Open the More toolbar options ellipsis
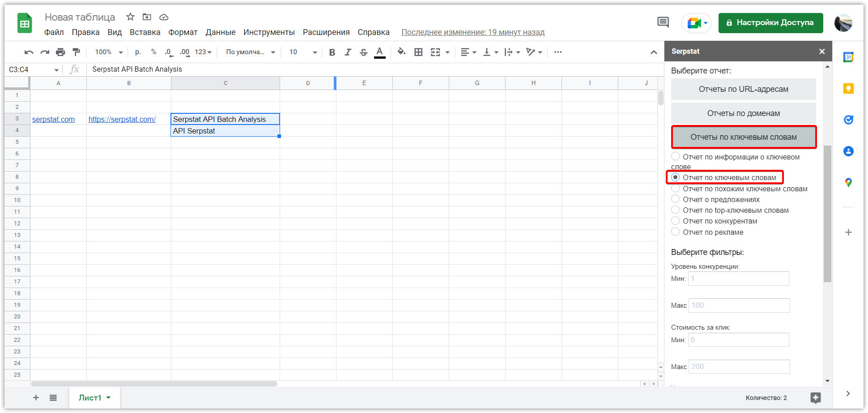 558,52
